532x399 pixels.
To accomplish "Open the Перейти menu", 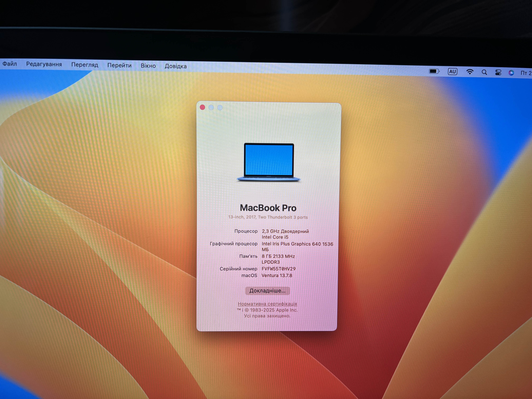I will pos(119,65).
